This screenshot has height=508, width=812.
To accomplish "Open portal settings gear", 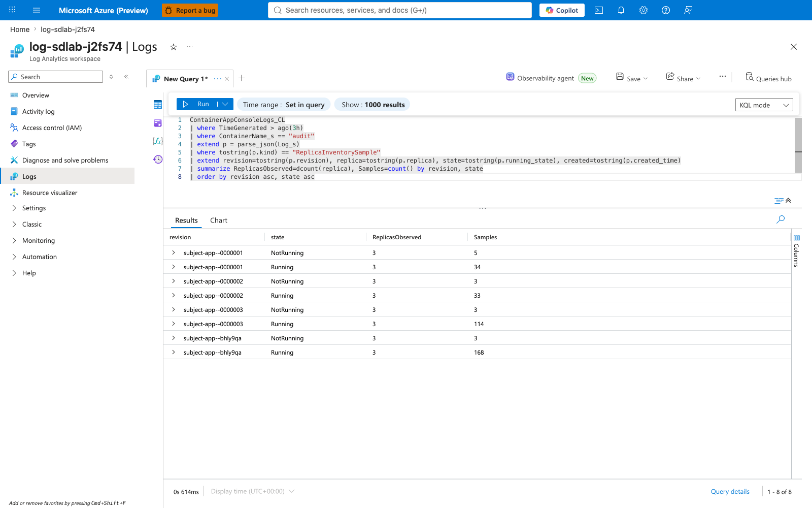I will 644,10.
